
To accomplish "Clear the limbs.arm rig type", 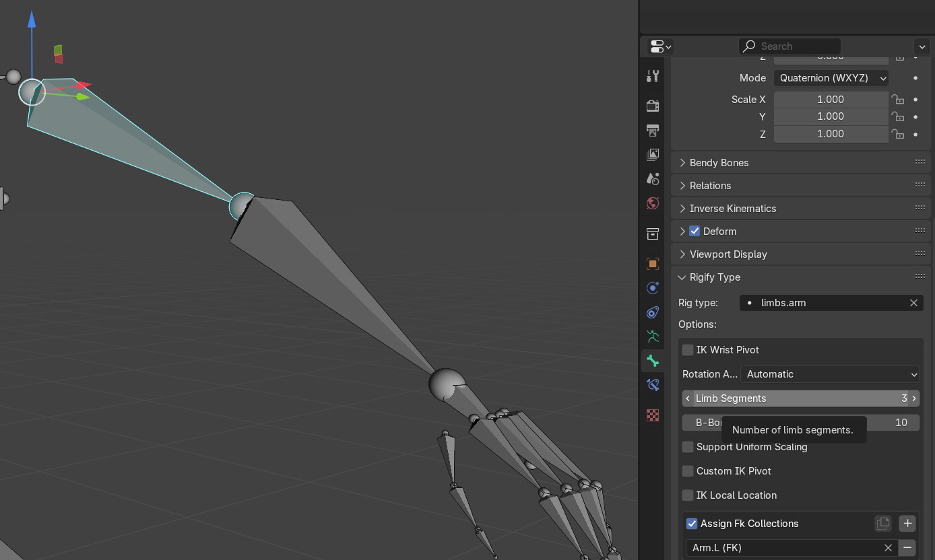I will [913, 303].
